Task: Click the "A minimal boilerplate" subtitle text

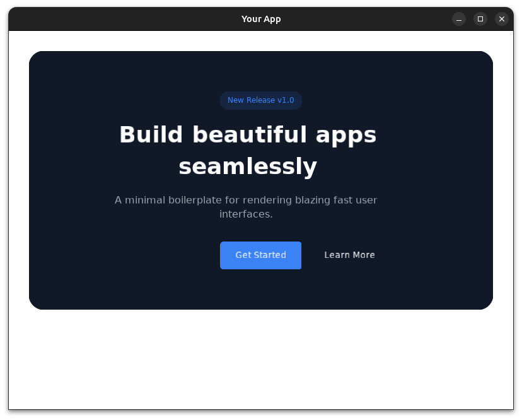Action: [246, 207]
